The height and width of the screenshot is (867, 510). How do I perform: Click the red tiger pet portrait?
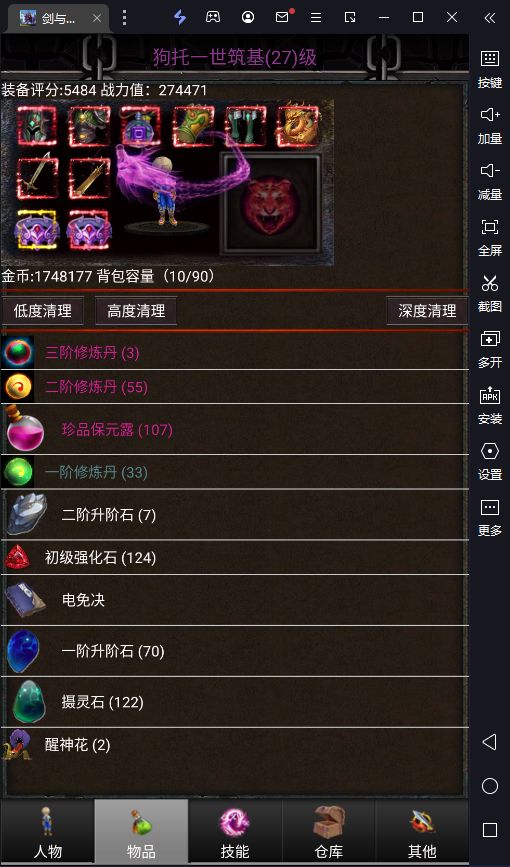coord(271,205)
